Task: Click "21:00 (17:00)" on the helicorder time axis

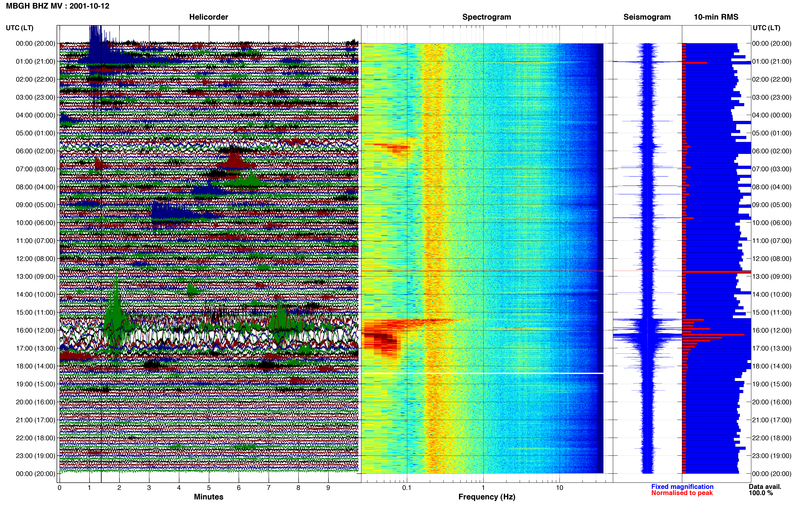Action: [x=36, y=420]
